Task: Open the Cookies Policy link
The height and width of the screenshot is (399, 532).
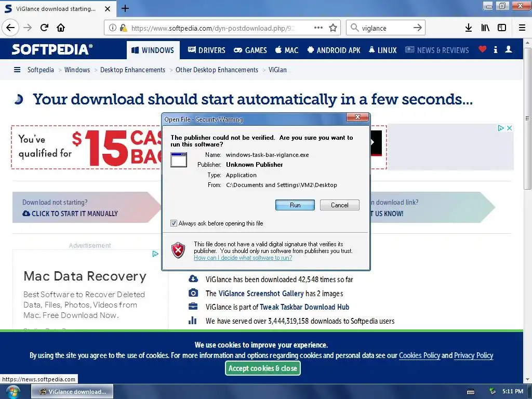Action: tap(419, 355)
